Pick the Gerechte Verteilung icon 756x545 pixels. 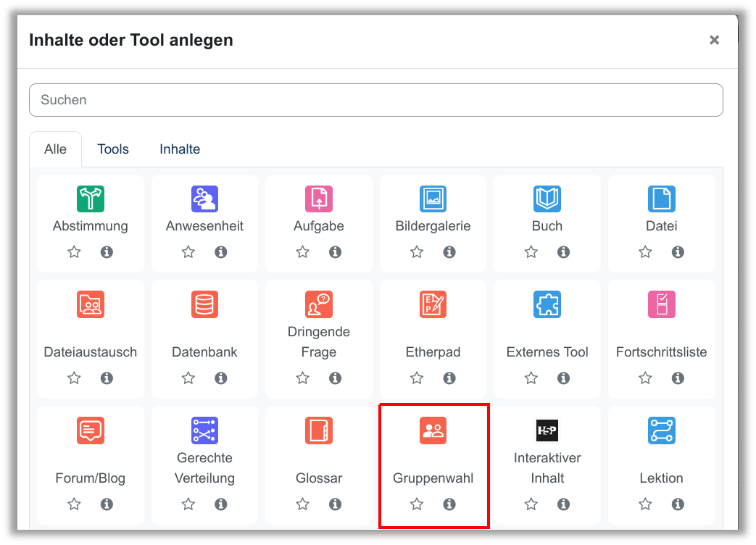click(x=204, y=430)
